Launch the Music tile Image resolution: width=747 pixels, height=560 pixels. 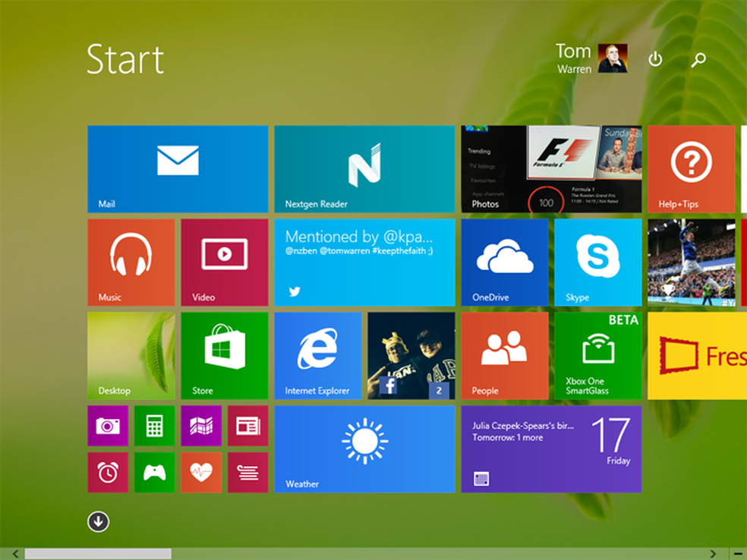point(131,263)
